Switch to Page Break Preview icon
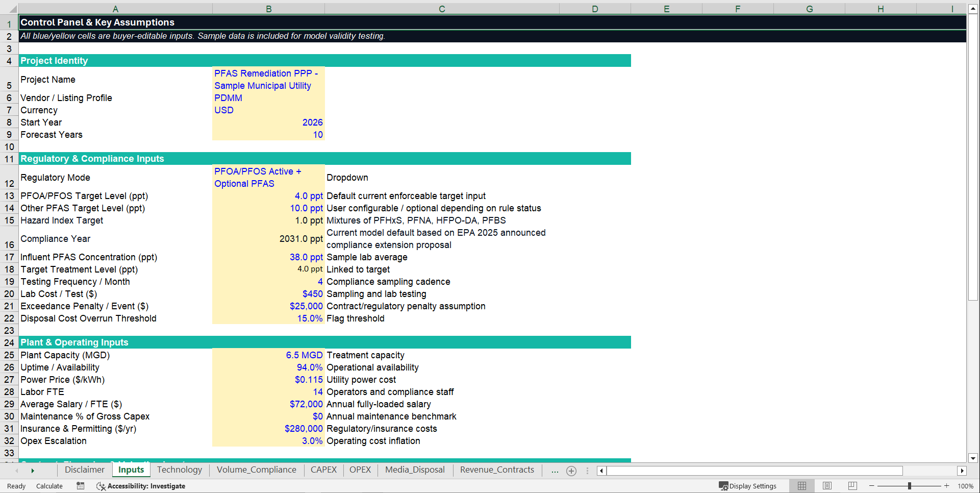The image size is (980, 493). [x=852, y=486]
